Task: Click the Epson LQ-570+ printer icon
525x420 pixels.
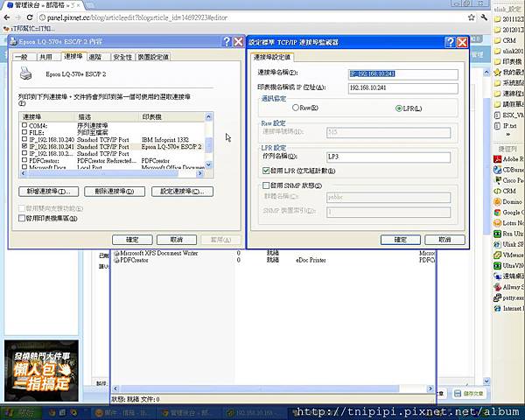Action: pyautogui.click(x=25, y=73)
